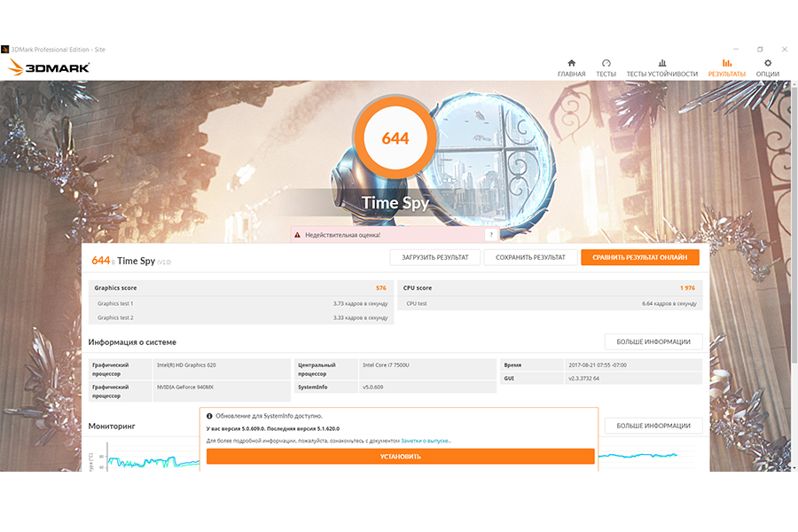Click the Недействительная оценка! warning message
798x532 pixels.
342,235
